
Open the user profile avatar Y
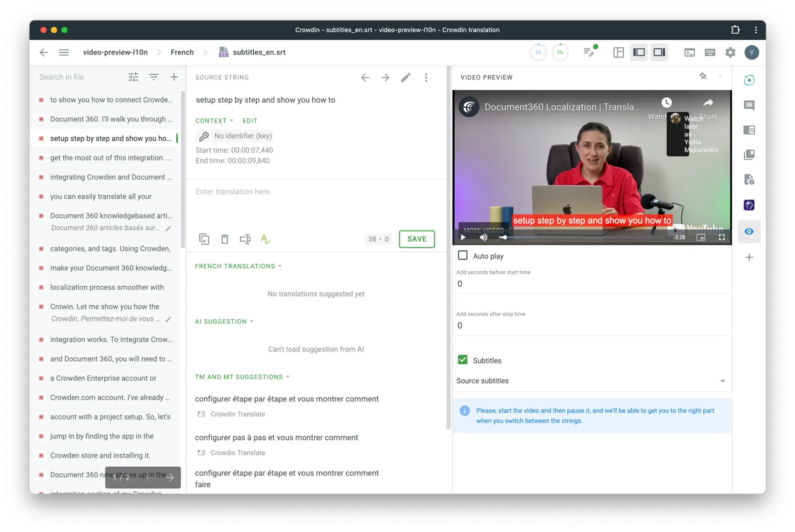[x=752, y=52]
